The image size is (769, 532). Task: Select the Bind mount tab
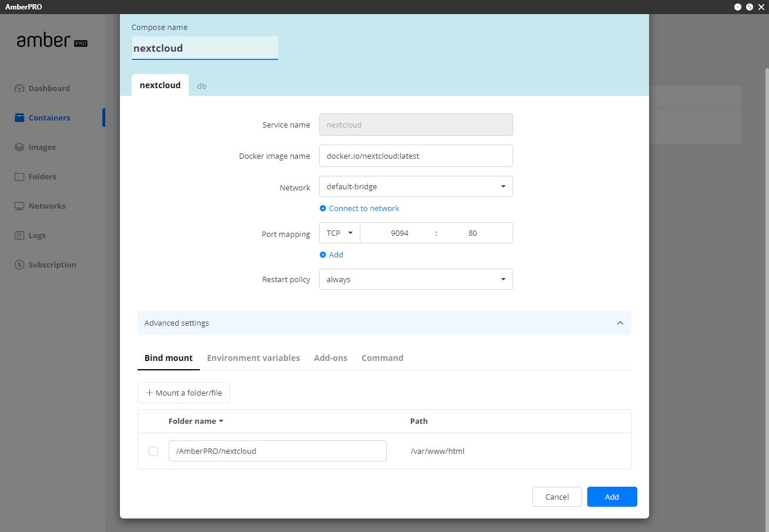coord(169,358)
